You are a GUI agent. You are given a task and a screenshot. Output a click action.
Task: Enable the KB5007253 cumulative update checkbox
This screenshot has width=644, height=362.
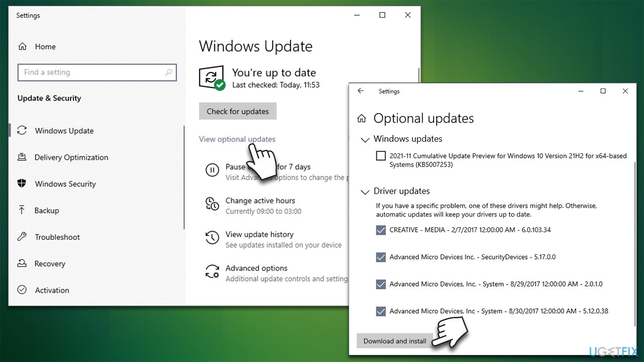tap(381, 155)
